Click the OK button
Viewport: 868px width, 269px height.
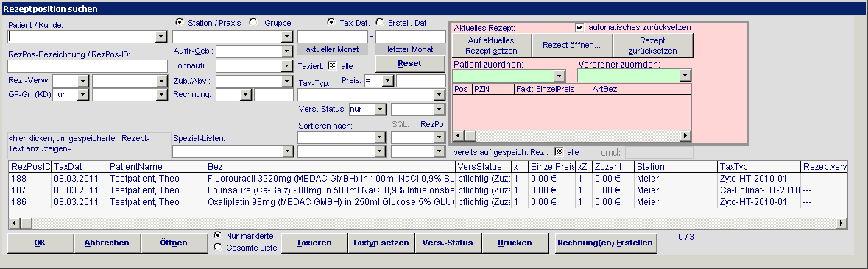[40, 243]
